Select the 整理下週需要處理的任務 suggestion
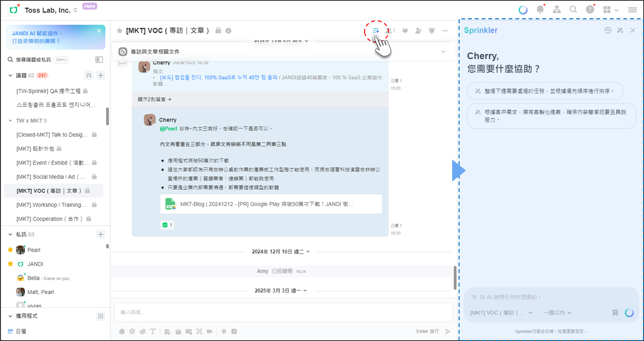Image resolution: width=644 pixels, height=341 pixels. pos(545,91)
